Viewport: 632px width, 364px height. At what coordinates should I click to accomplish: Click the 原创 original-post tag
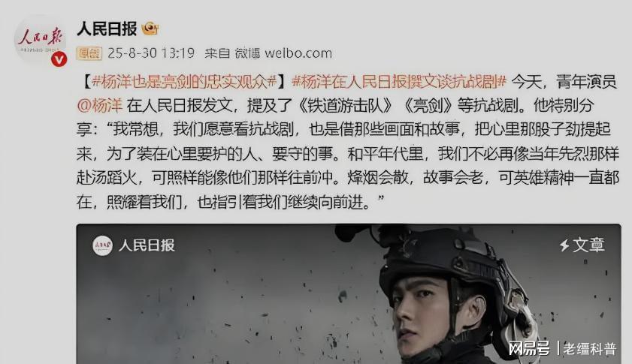pos(89,53)
